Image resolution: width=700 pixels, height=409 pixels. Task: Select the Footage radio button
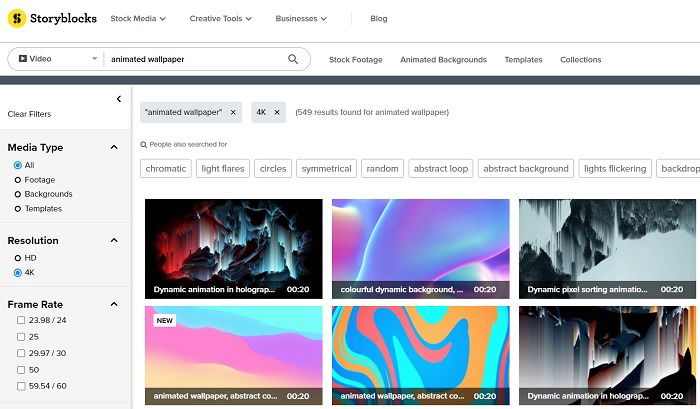tap(18, 180)
